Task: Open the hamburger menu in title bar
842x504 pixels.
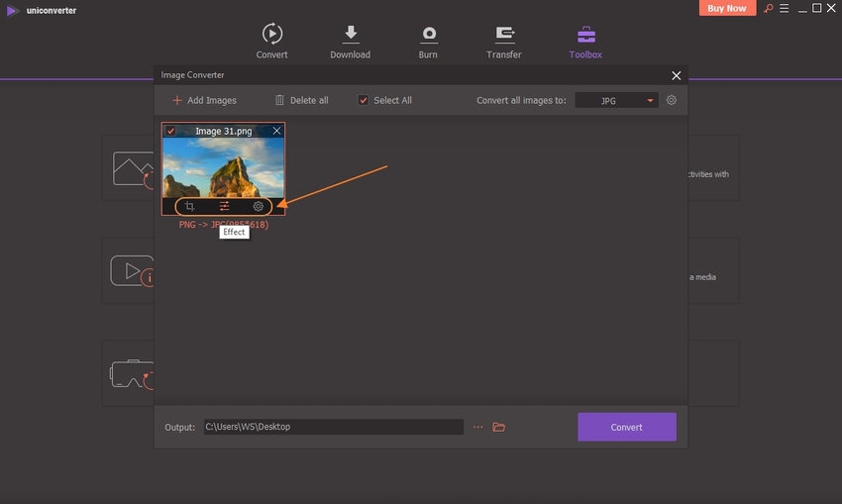Action: tap(785, 8)
